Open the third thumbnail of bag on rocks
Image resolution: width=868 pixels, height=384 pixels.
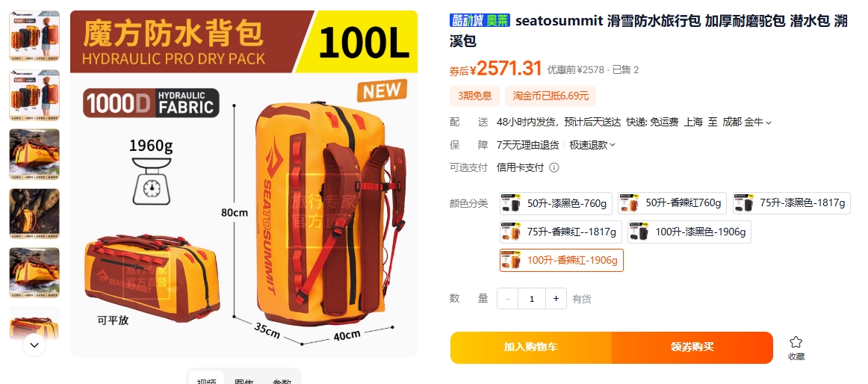click(34, 155)
